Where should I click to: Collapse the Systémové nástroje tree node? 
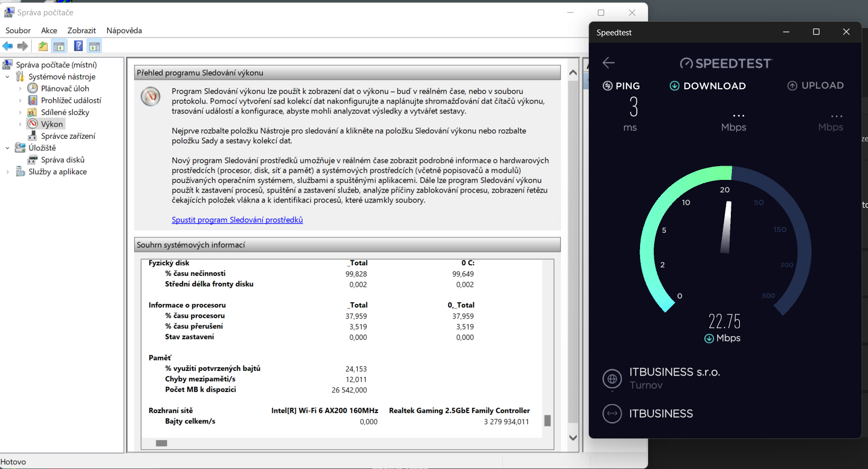click(7, 77)
